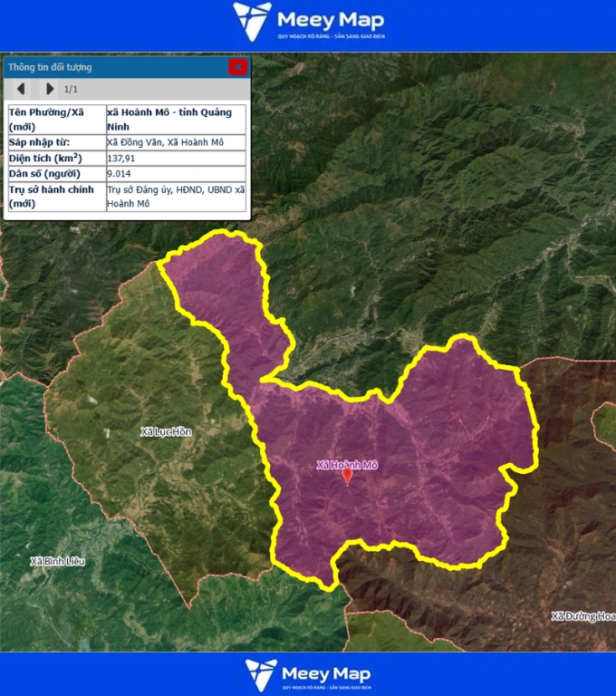Click the Xã Đồng Văn, Xã Hoành Mô cell
Screen dimensions: 616x696
pyautogui.click(x=164, y=143)
